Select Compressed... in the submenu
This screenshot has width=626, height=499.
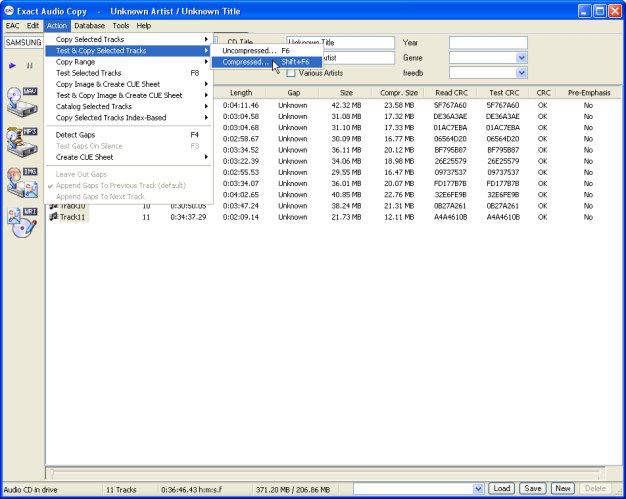246,62
